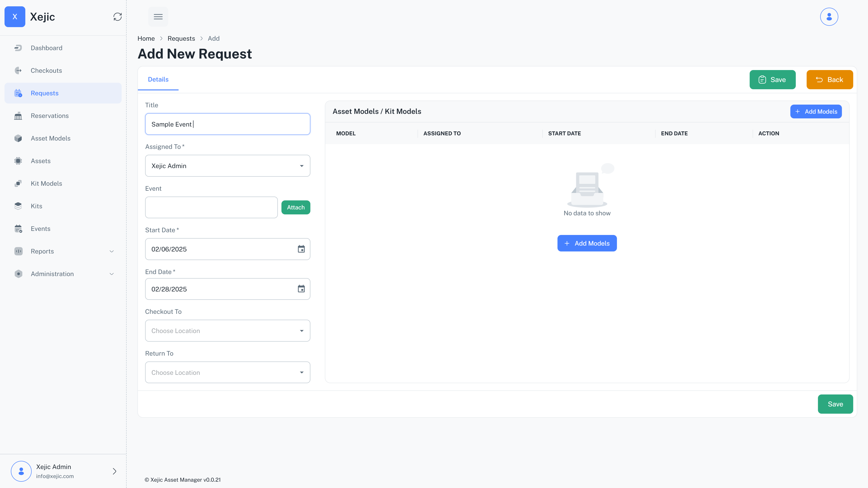Click the START DATE column header
Viewport: 868px width, 488px height.
pyautogui.click(x=564, y=133)
